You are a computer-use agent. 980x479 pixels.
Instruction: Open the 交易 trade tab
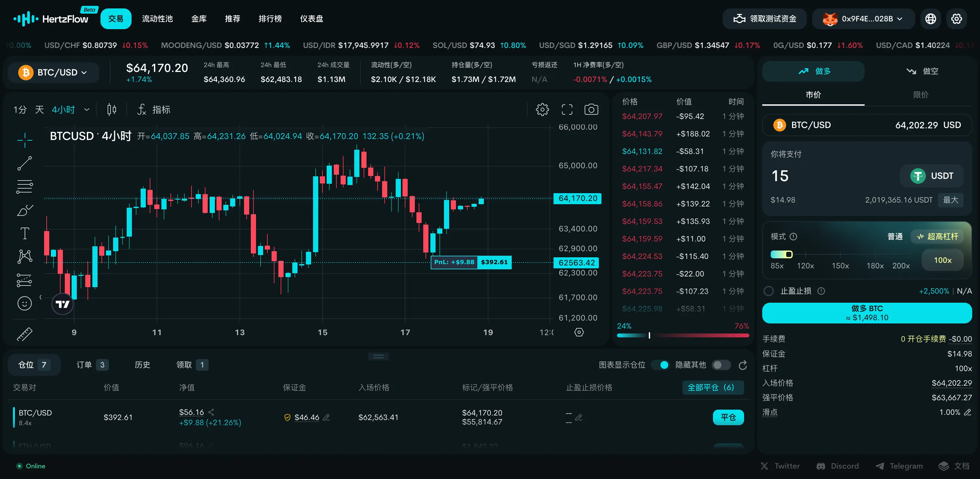[116, 19]
